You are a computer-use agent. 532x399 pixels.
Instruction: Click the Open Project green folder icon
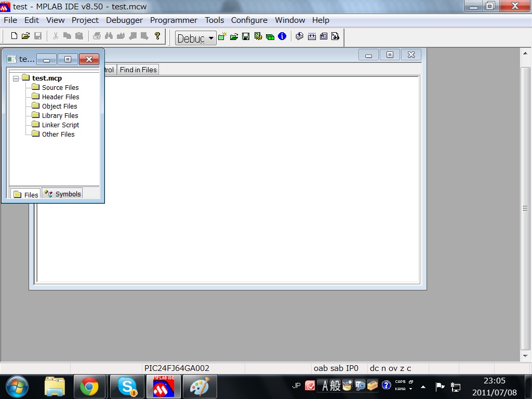(x=234, y=36)
